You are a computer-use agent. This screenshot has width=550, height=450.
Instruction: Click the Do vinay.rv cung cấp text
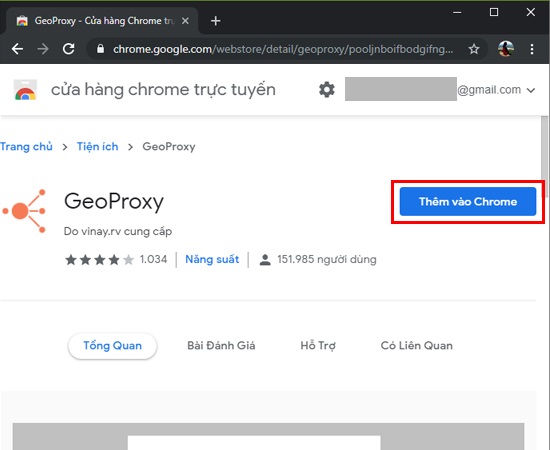(118, 231)
